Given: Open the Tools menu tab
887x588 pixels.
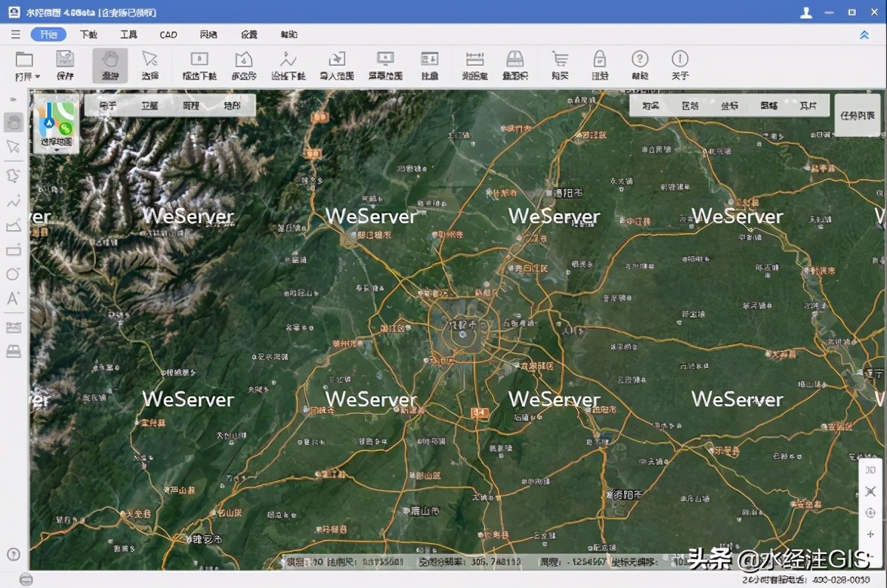Looking at the screenshot, I should 129,35.
